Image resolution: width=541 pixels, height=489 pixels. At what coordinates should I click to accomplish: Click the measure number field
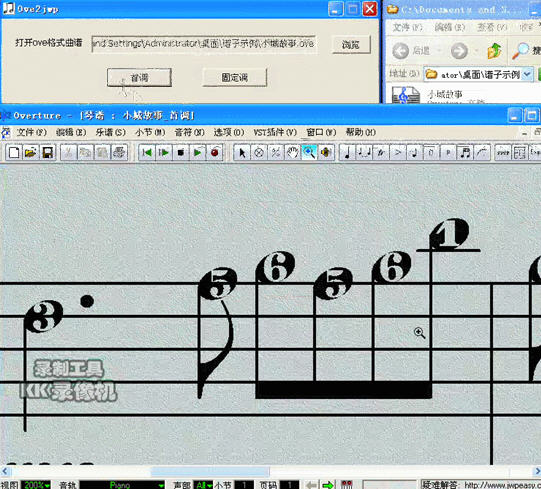pyautogui.click(x=244, y=485)
